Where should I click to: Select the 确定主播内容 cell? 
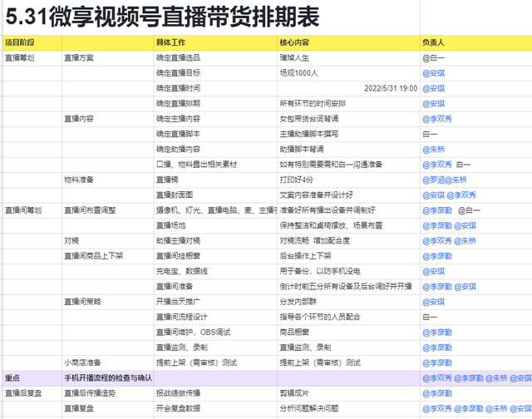click(x=215, y=119)
